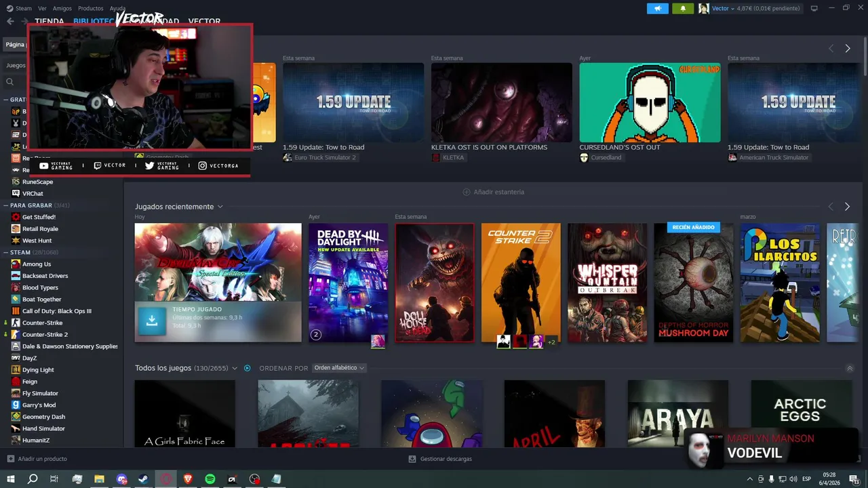Select Among Us in the library list
Viewport: 868px width, 488px height.
tap(36, 264)
